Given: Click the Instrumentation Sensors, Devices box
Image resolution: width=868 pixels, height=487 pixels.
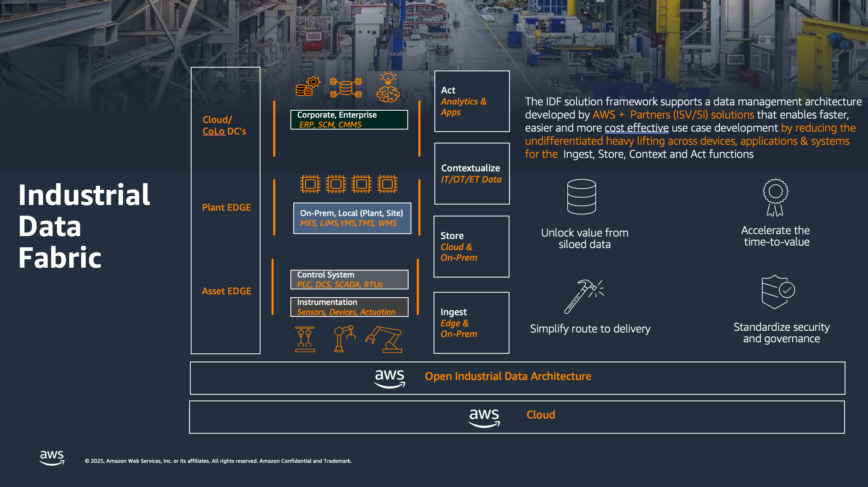Looking at the screenshot, I should (x=349, y=307).
